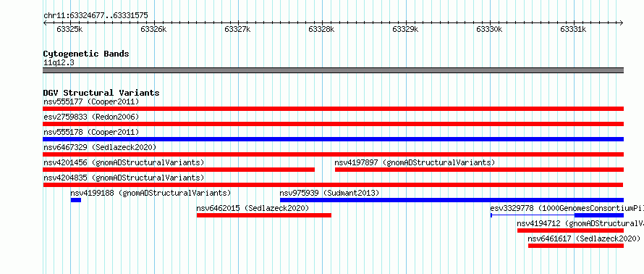
Task: Select the red nsv4201456 variant bar
Action: [x=179, y=170]
